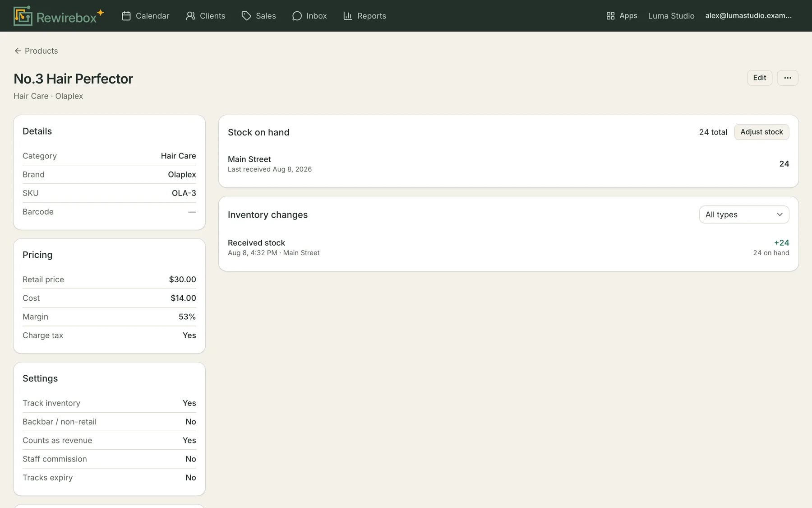The width and height of the screenshot is (812, 508).
Task: Open the Inbox section
Action: 309,16
